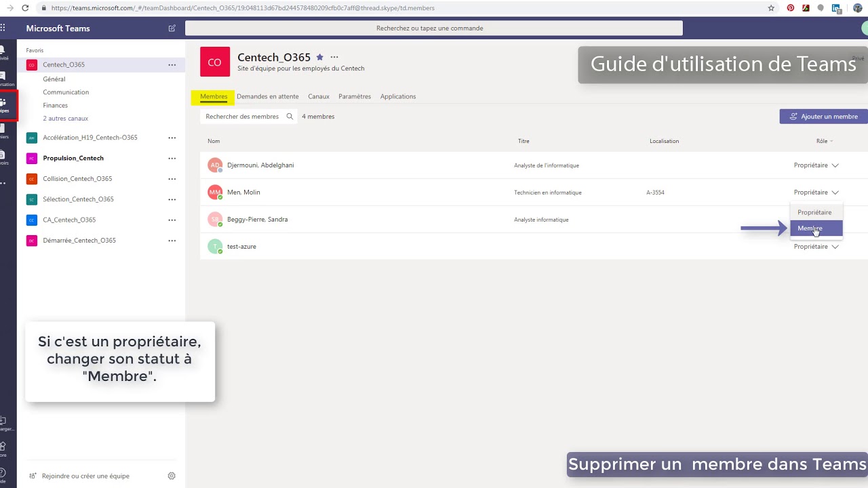Viewport: 868px width, 488px height.
Task: Click the browser address bar URL
Action: [243, 8]
